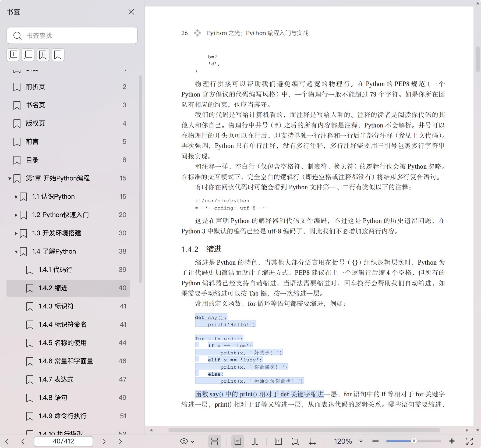The image size is (481, 448).
Task: Expand all bookmarks button
Action: pyautogui.click(x=13, y=55)
